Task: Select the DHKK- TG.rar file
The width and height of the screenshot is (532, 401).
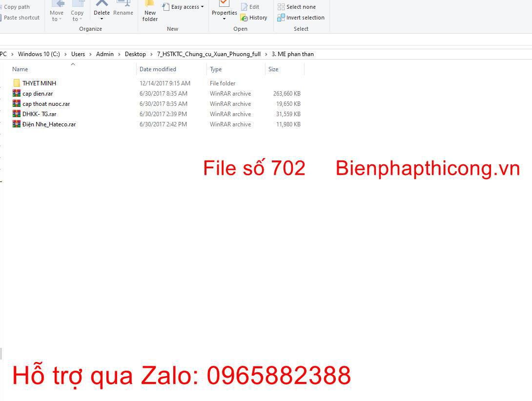Action: pos(39,114)
